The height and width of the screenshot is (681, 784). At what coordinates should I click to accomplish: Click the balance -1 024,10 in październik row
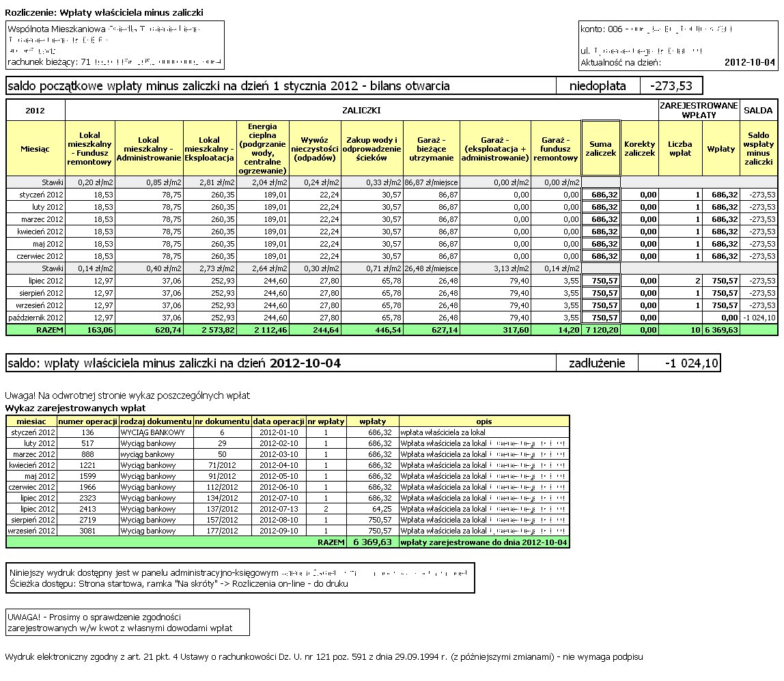pos(759,318)
